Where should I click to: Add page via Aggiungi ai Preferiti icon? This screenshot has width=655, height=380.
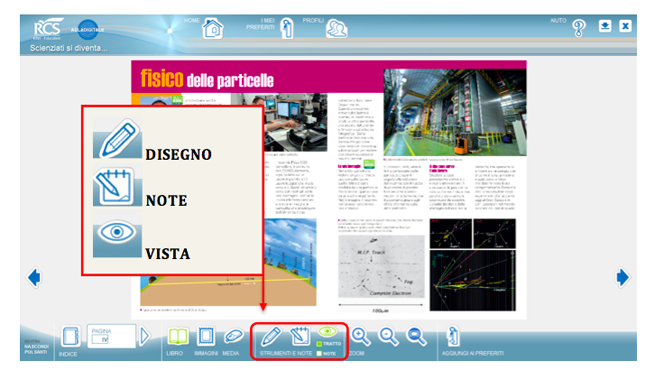click(x=453, y=337)
